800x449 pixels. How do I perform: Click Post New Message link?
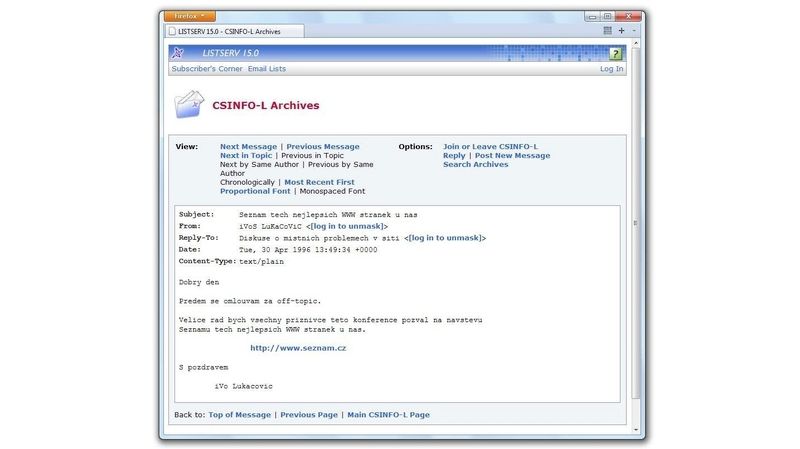click(512, 156)
